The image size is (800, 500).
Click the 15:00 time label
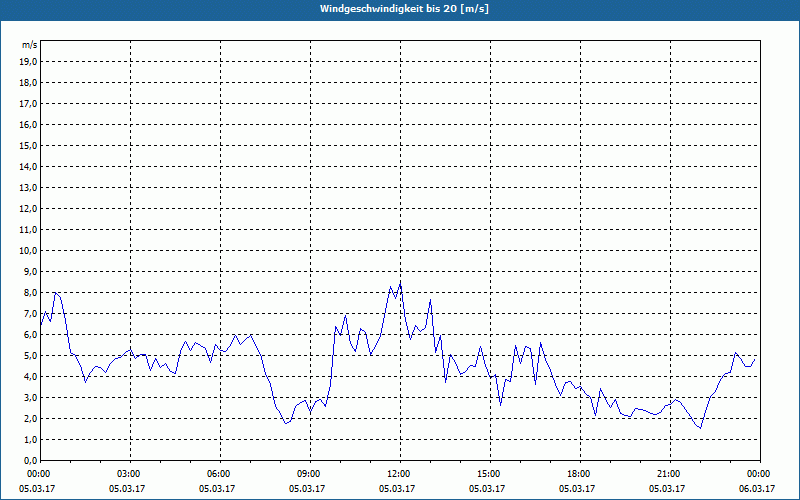point(490,474)
